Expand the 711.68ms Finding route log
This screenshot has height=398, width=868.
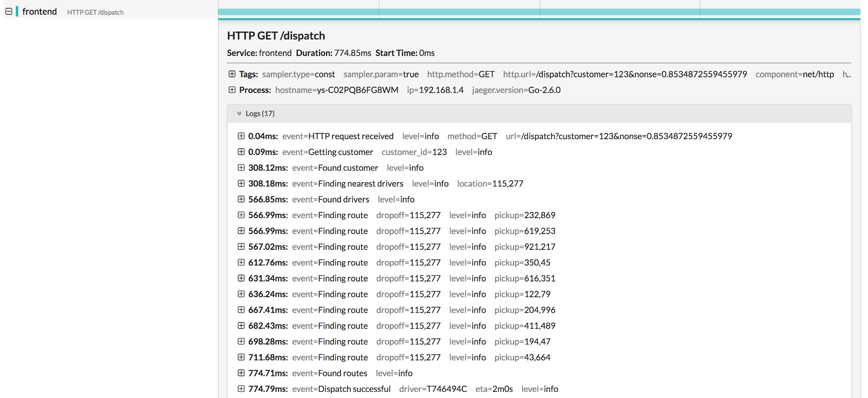[x=241, y=357]
